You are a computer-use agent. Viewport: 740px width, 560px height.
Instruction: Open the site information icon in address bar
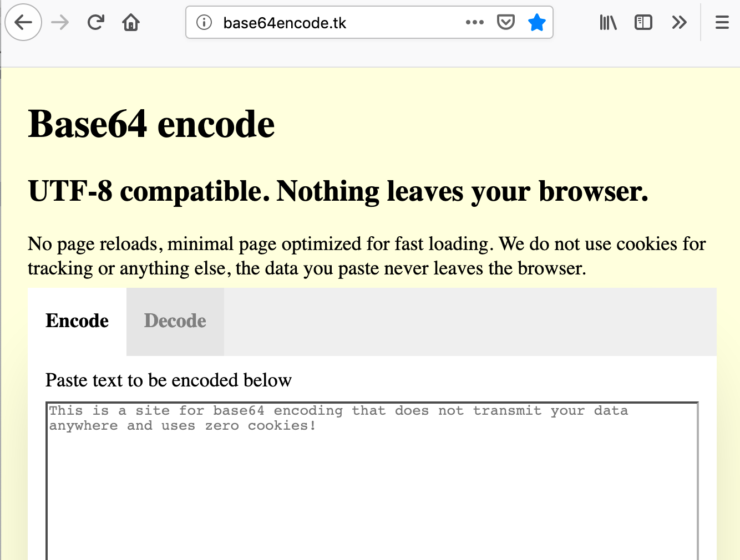tap(203, 23)
